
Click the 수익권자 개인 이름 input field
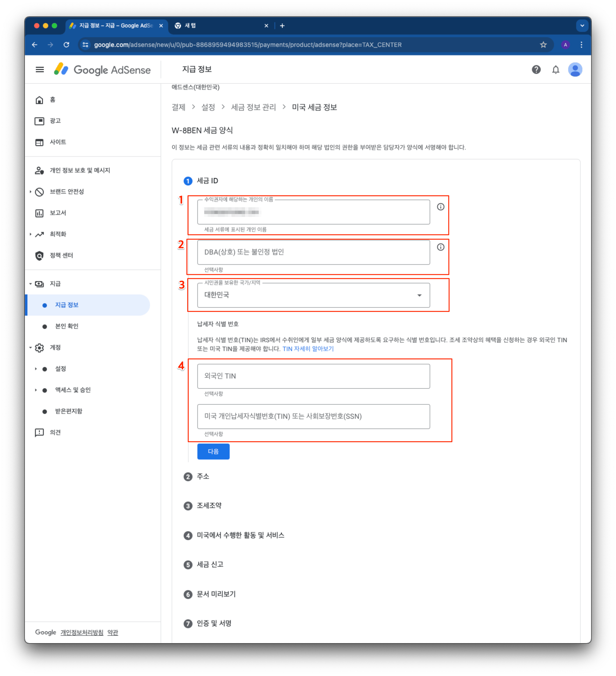coord(313,212)
